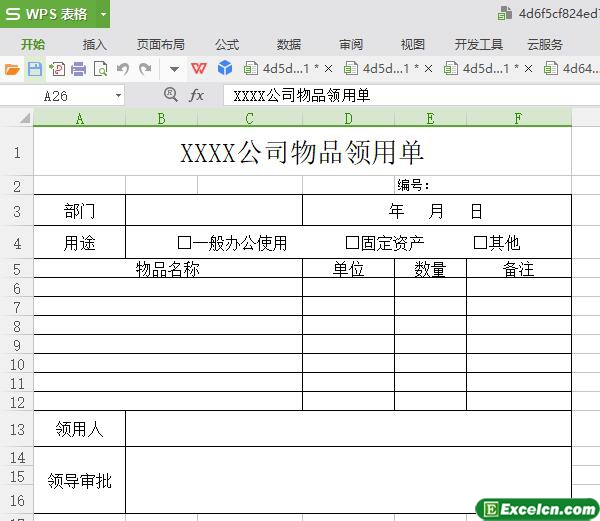Switch to the 视图 tab

412,45
